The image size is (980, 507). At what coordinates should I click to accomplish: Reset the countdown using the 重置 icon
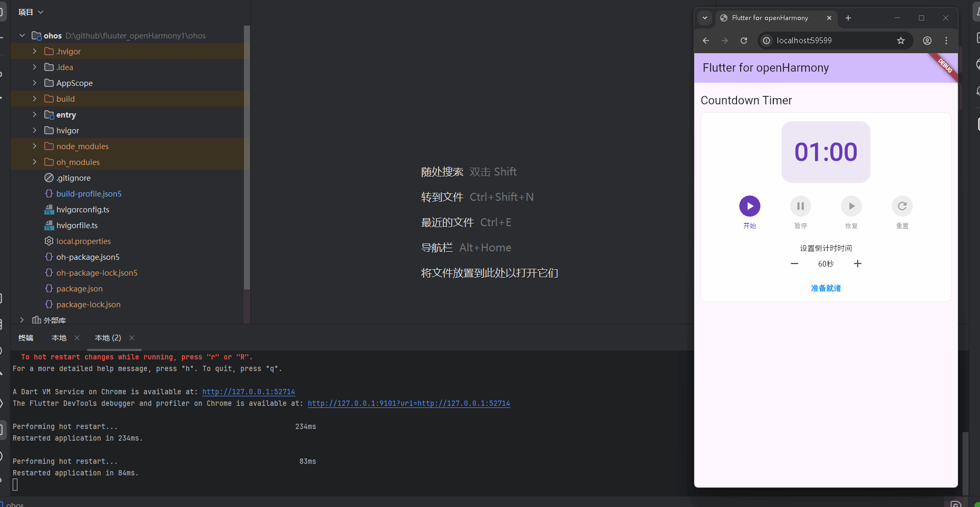click(902, 206)
